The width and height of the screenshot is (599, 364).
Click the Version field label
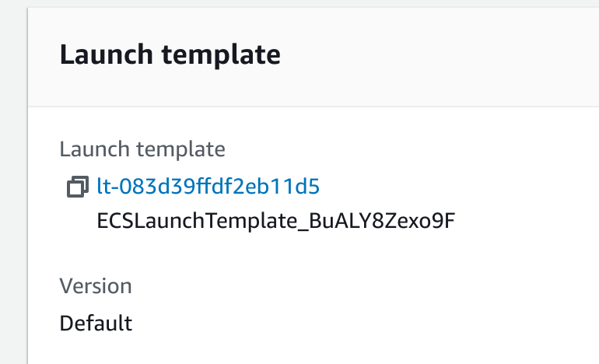click(x=96, y=285)
